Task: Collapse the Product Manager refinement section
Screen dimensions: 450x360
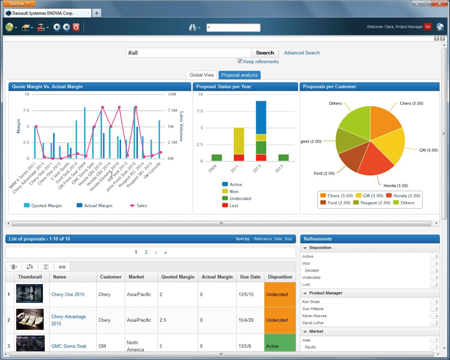Action: 305,293
